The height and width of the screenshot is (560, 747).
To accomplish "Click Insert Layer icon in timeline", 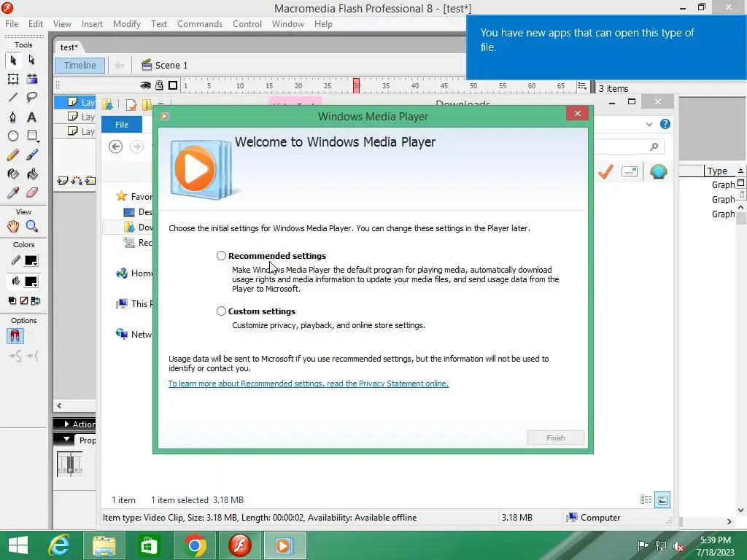I will point(63,181).
